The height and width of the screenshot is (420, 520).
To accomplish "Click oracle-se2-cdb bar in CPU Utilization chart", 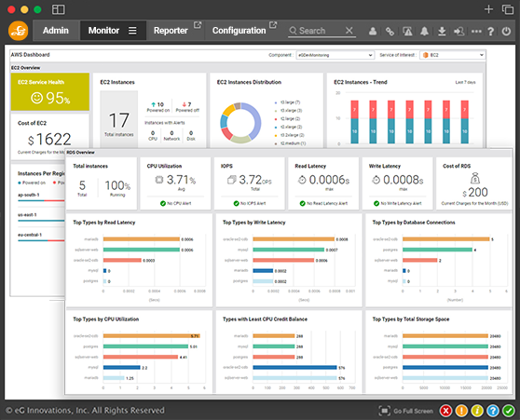I will (x=151, y=336).
